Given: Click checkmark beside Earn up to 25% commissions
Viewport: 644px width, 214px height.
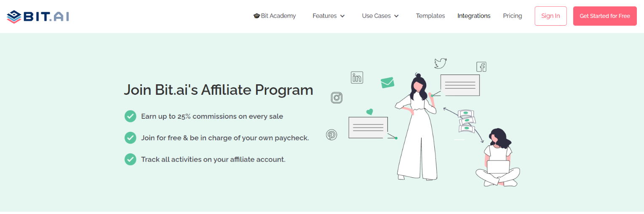Looking at the screenshot, I should pyautogui.click(x=130, y=116).
